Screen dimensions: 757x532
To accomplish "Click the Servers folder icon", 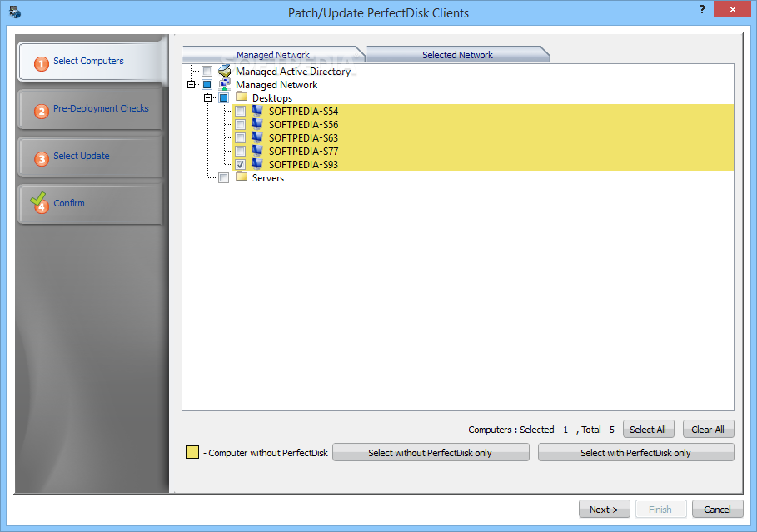I will (242, 177).
